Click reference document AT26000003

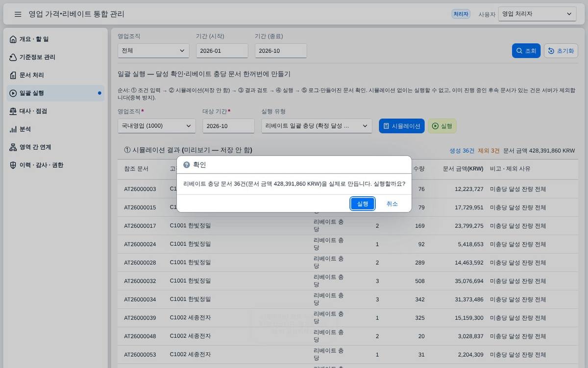click(140, 189)
